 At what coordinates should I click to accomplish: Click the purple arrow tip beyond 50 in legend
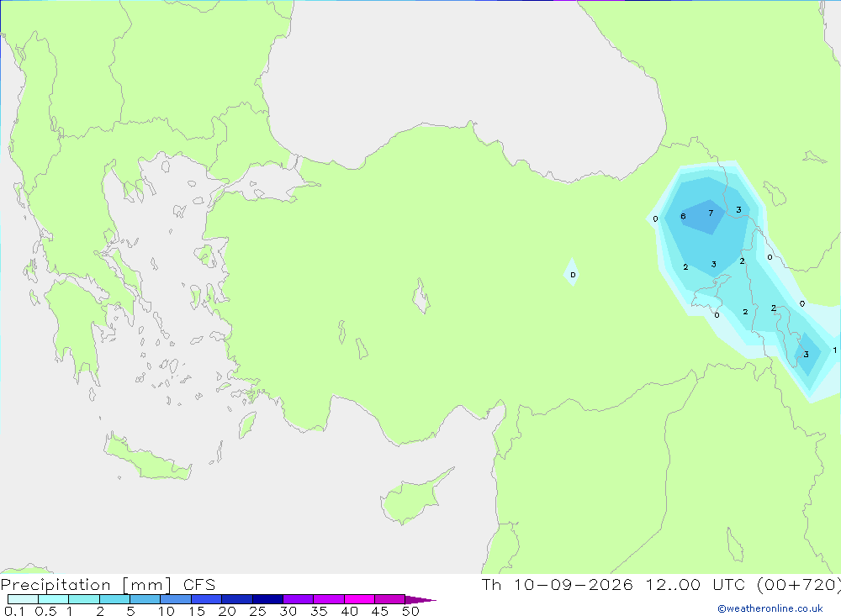click(420, 599)
